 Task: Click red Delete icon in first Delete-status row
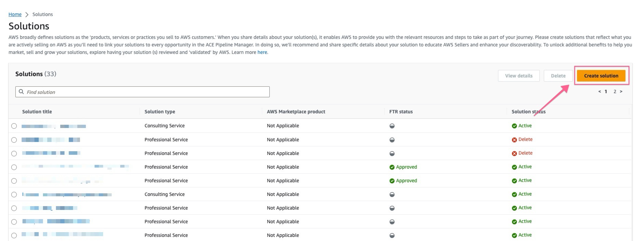(514, 140)
